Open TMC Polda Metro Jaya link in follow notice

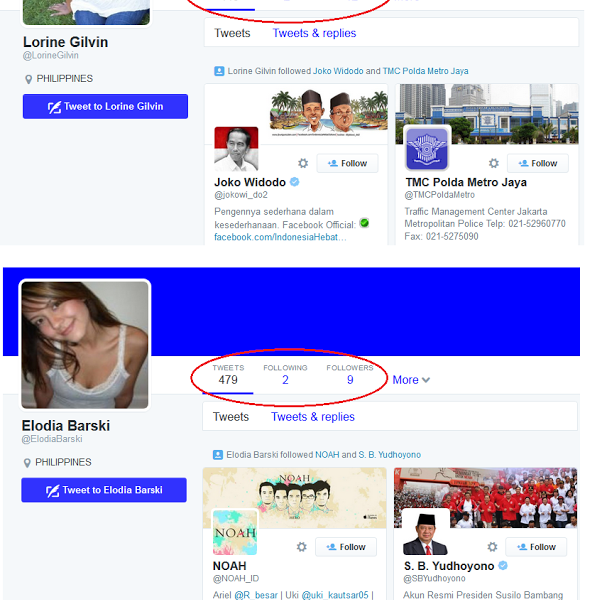point(425,71)
